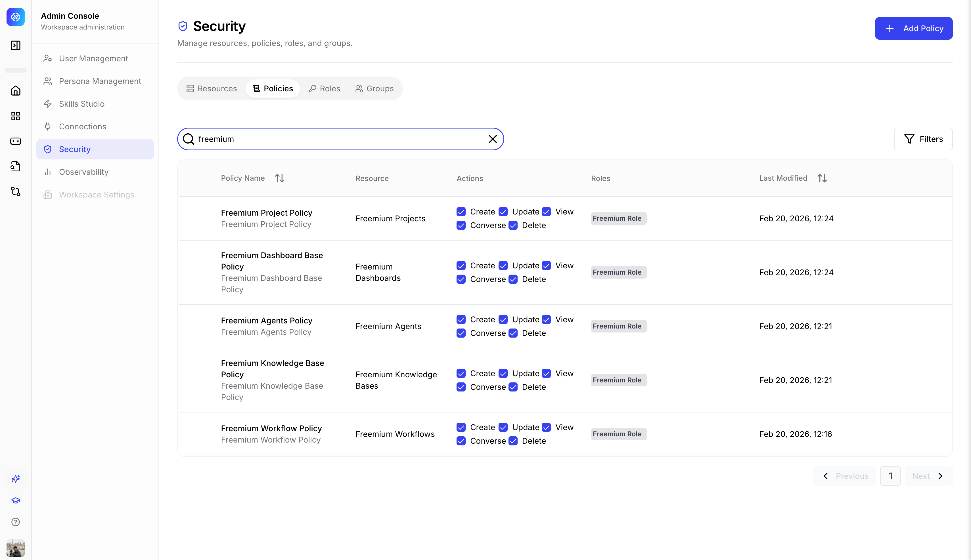Click the search magnifier icon
Screen dimensions: 971x560
coord(189,139)
